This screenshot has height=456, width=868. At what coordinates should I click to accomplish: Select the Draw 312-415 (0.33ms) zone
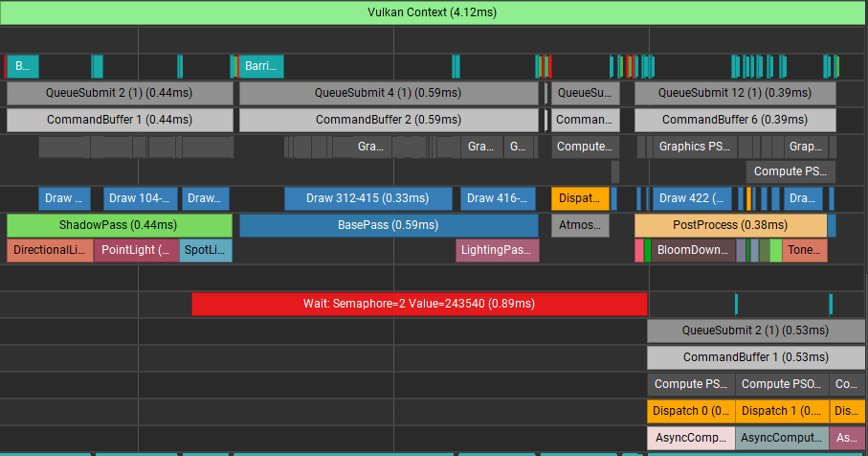point(368,198)
